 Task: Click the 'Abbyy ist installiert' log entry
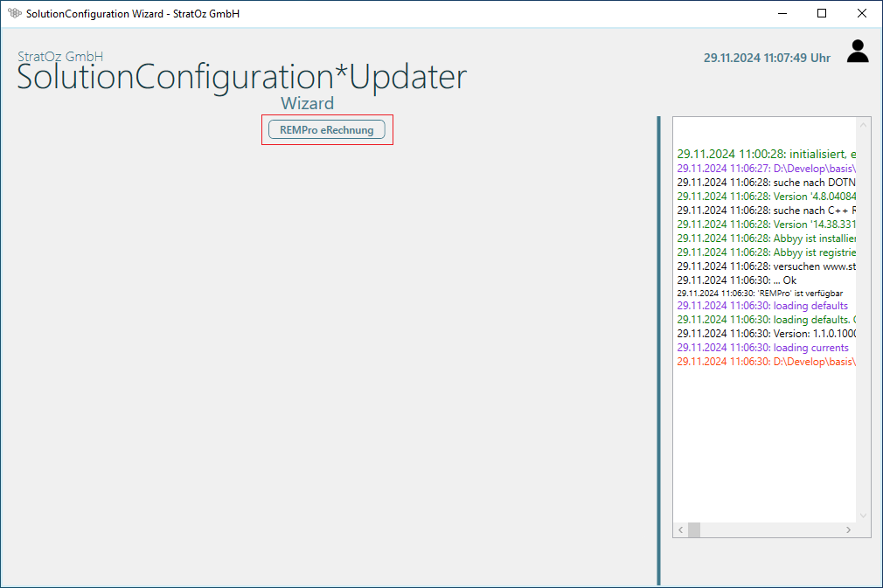766,238
